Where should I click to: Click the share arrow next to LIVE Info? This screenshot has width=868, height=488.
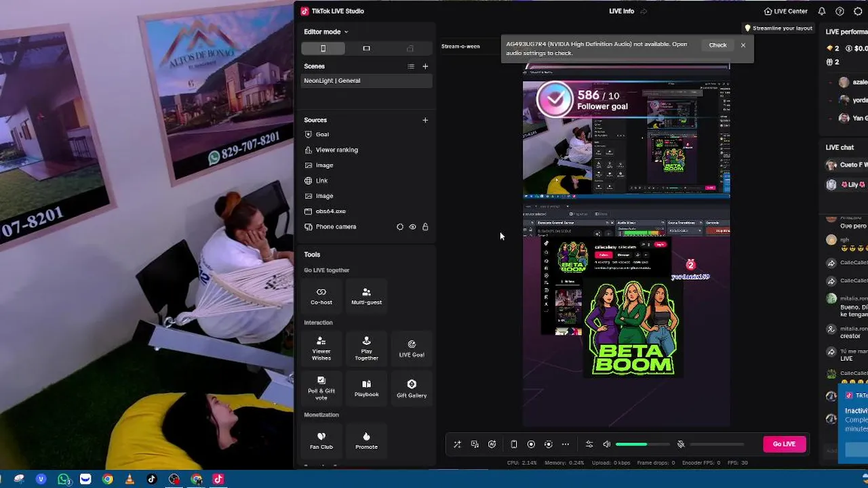point(644,12)
